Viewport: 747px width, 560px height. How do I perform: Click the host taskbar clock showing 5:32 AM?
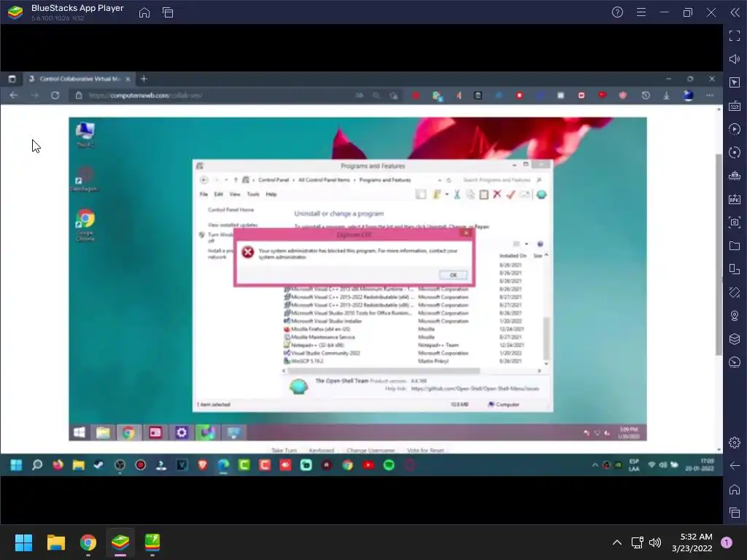click(692, 542)
